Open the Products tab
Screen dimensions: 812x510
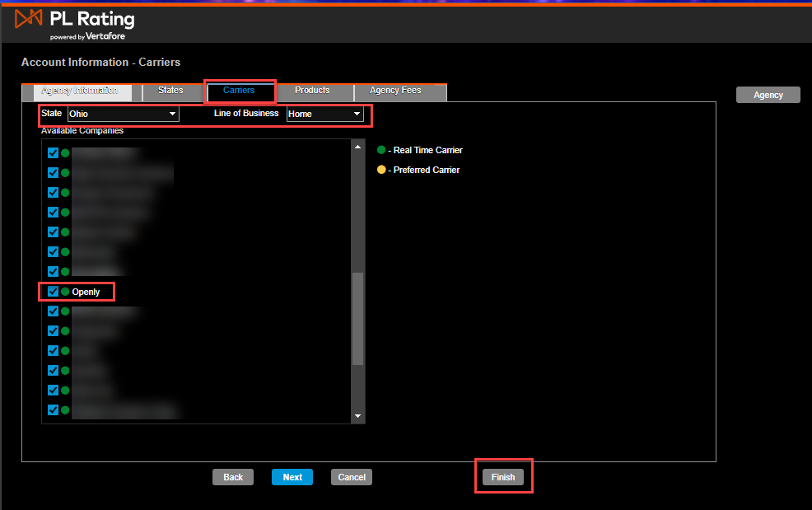[x=312, y=91]
